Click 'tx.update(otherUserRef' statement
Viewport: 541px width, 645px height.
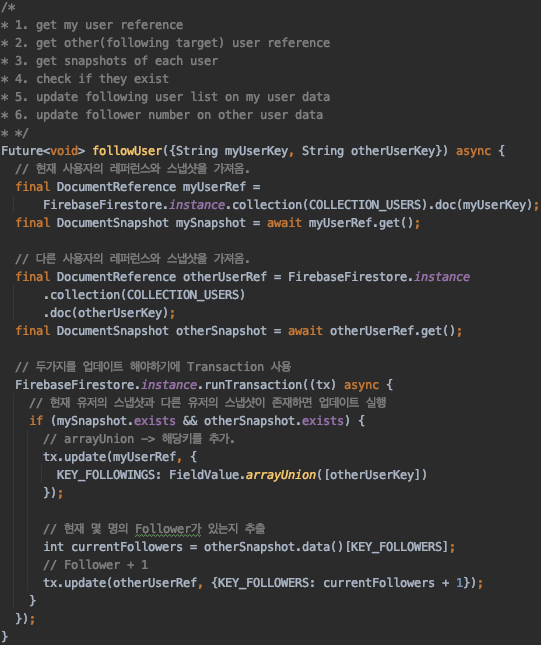120,583
